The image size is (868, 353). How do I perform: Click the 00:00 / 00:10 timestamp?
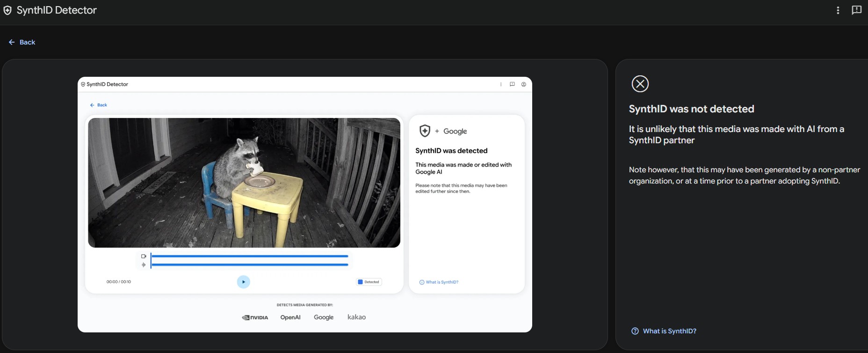(x=119, y=282)
